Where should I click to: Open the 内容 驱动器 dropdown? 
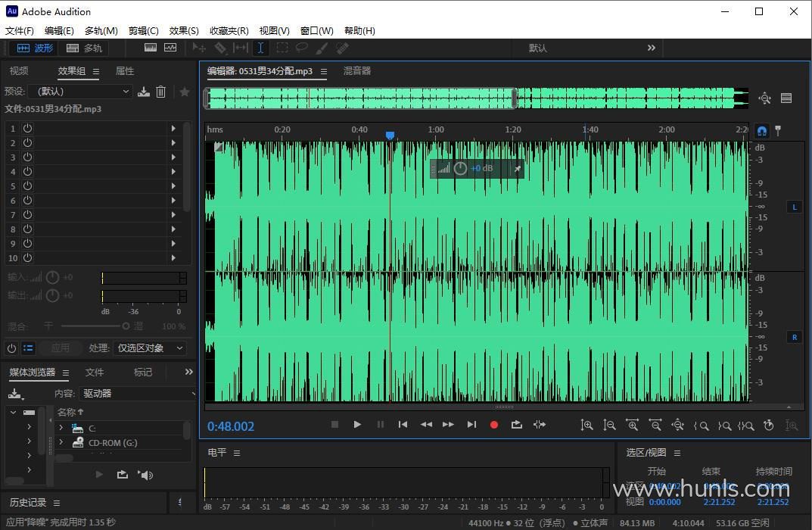[x=138, y=393]
